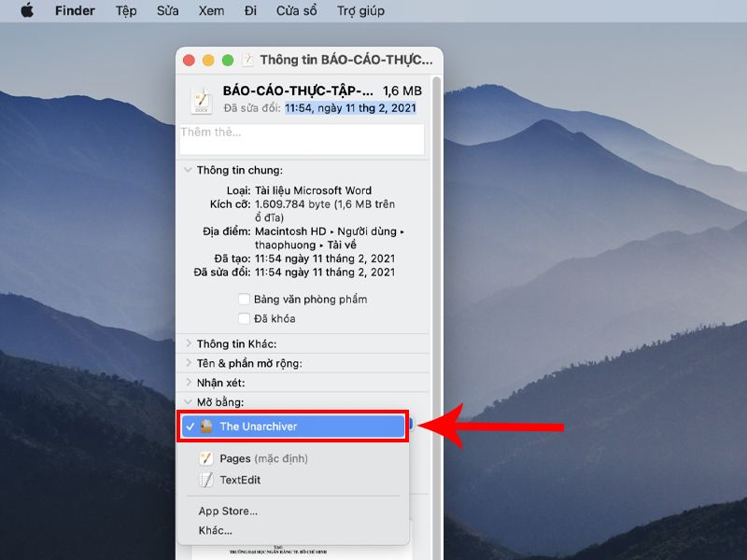Open the Tệp menu
Image resolution: width=747 pixels, height=560 pixels.
[126, 10]
